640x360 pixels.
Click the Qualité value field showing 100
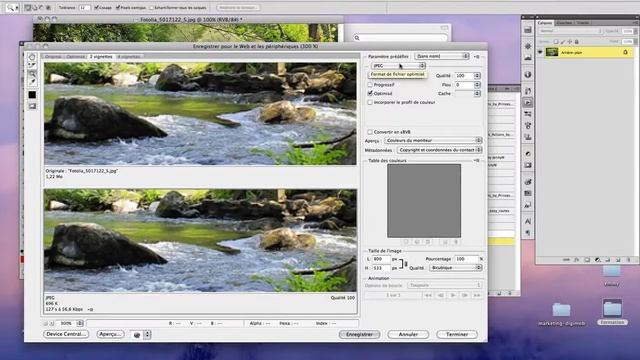464,76
